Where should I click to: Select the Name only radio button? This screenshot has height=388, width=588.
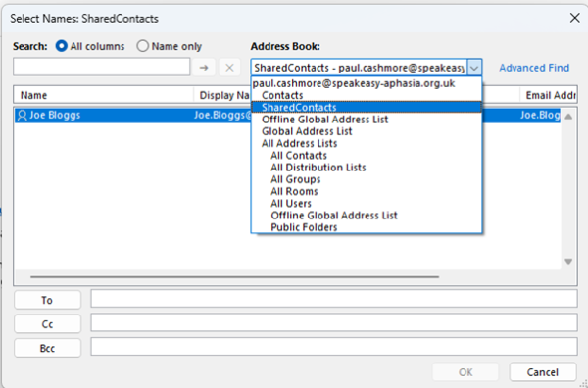tap(142, 46)
